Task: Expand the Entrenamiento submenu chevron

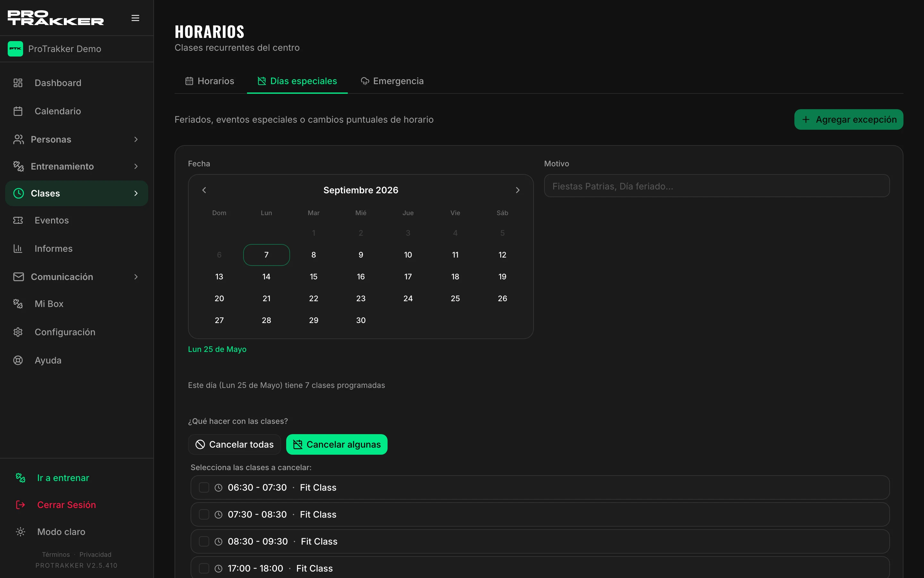Action: click(136, 166)
